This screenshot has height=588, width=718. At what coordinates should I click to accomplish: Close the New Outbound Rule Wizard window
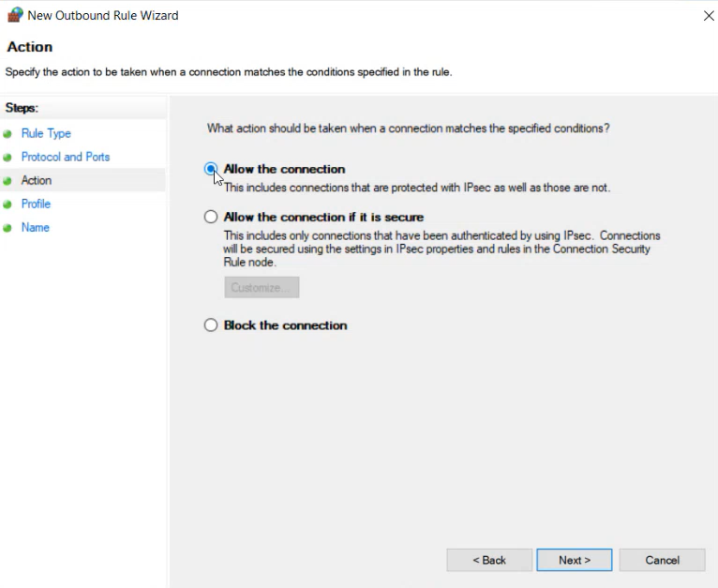click(x=709, y=16)
